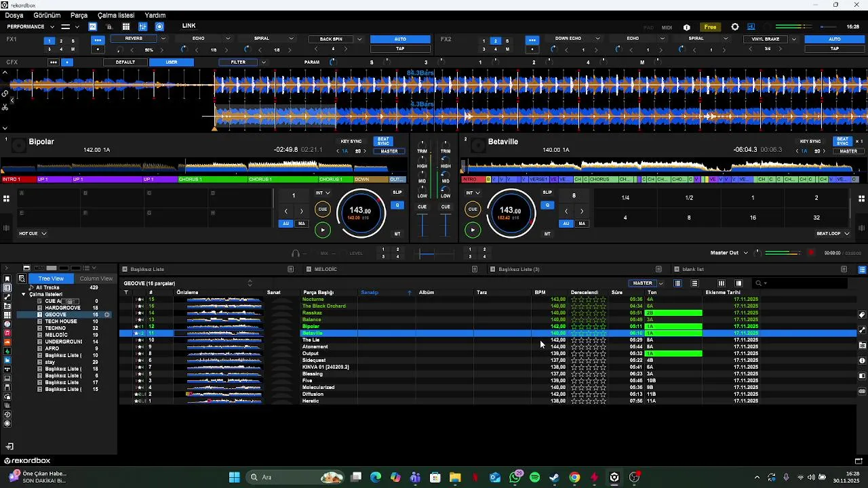Open rekordbox settings gear icon
Viewport: 868px width, 488px height.
[x=735, y=27]
